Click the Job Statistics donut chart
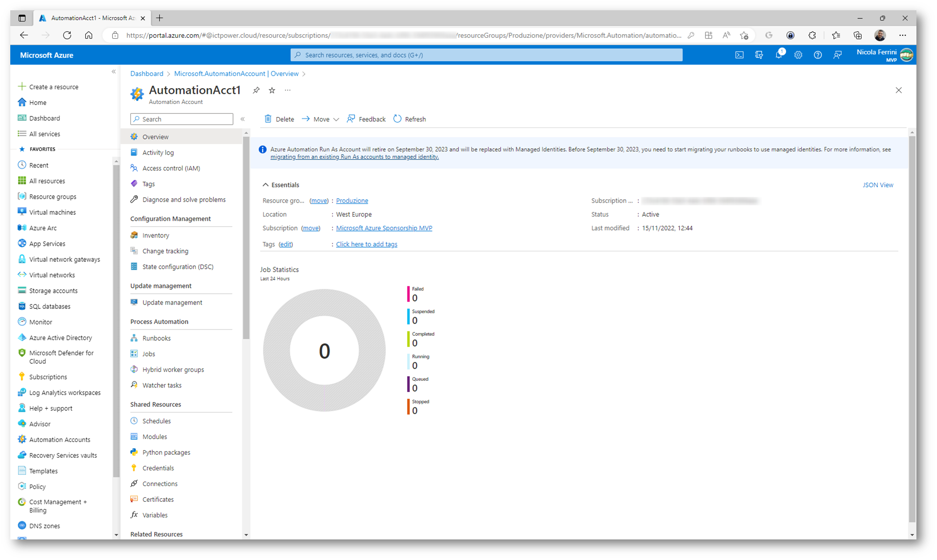 point(324,350)
